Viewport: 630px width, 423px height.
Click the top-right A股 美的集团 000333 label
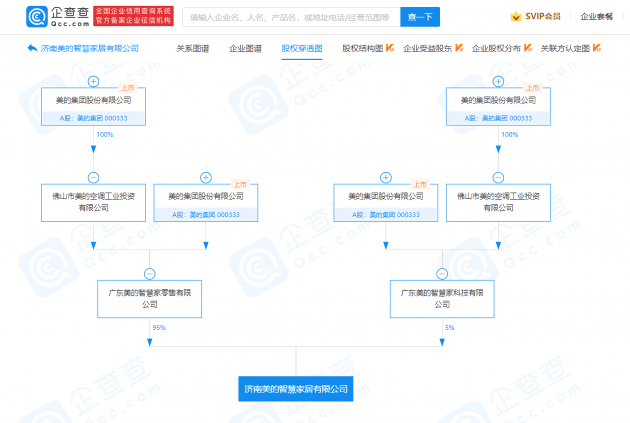coord(498,118)
